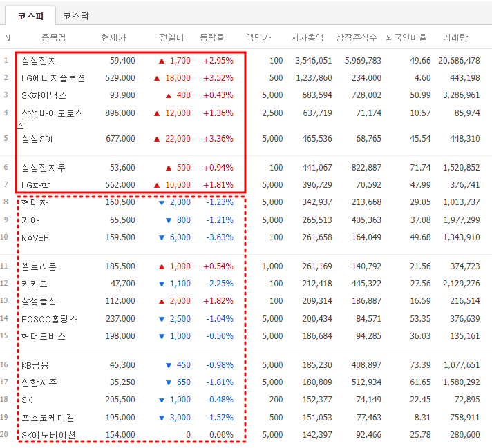This screenshot has height=448, width=492.
Task: Select 삼성SDI price 677,000
Action: point(120,138)
